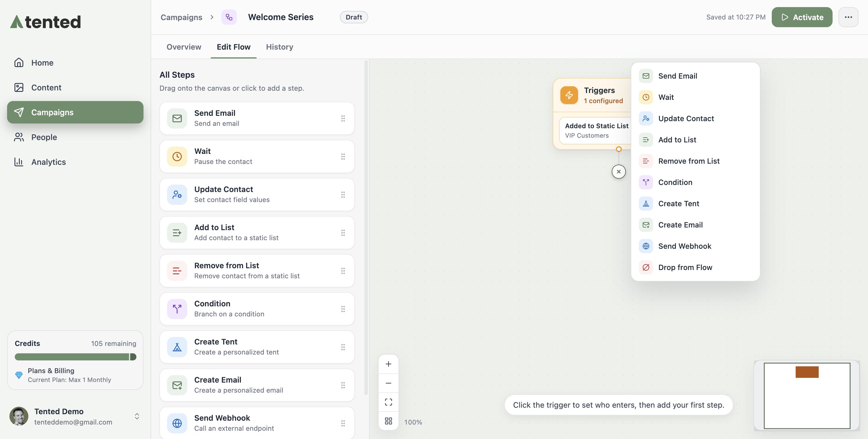Open the History tab
This screenshot has height=439, width=868.
point(280,47)
